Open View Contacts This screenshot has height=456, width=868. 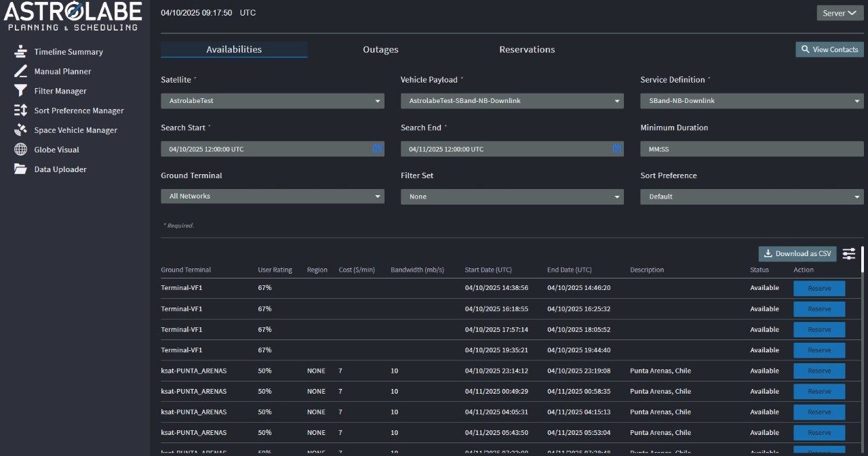[829, 49]
